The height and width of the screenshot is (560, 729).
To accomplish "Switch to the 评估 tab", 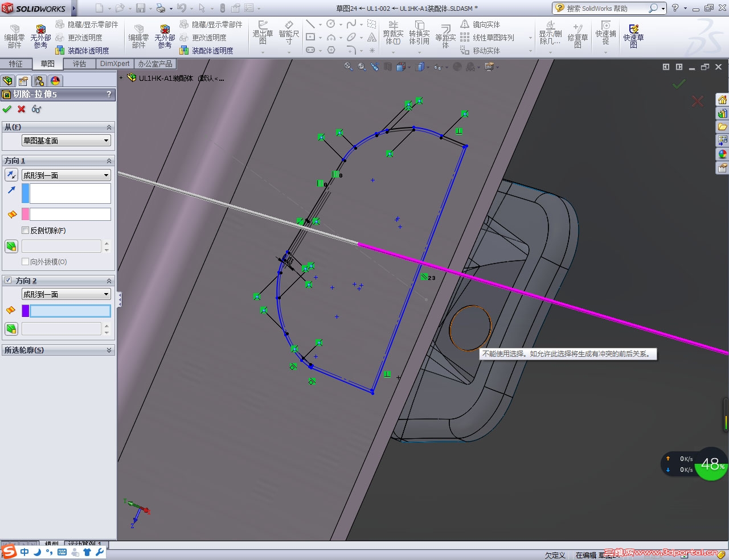I will coord(80,64).
